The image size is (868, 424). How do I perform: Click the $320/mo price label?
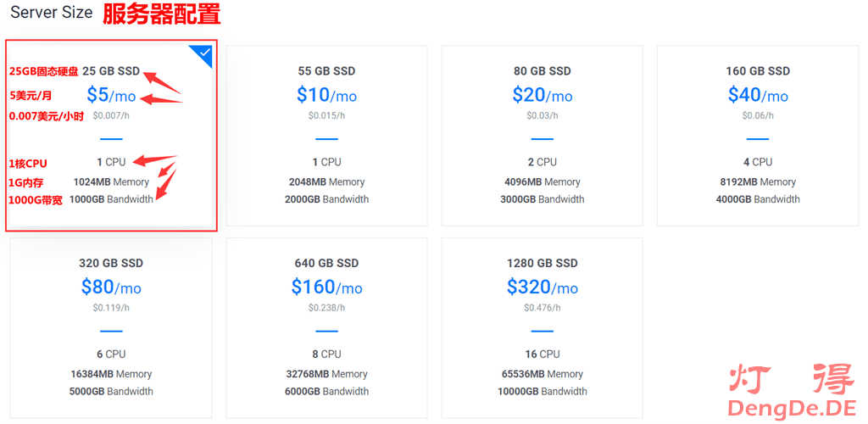click(x=542, y=287)
